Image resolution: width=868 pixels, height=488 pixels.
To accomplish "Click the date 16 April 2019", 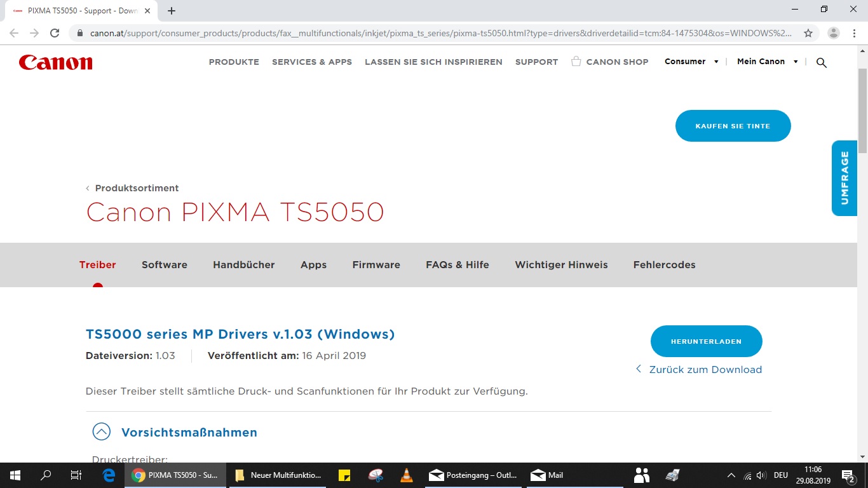I will point(334,356).
